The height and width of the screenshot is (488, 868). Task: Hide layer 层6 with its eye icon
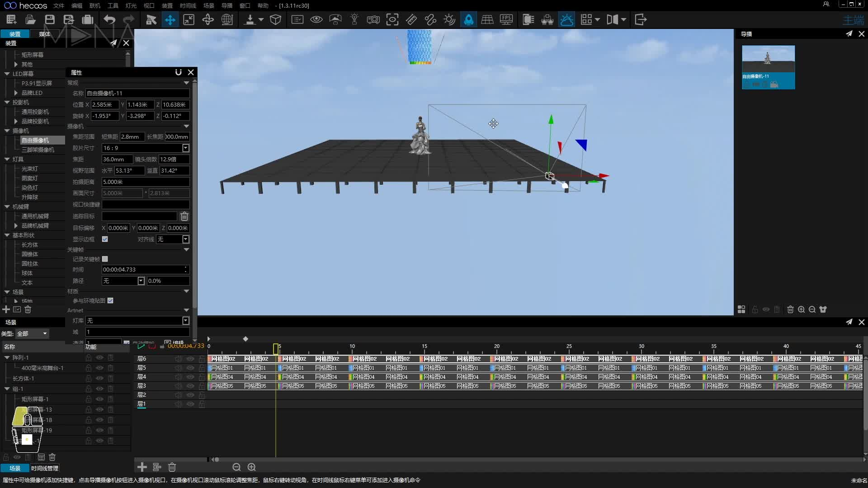click(x=190, y=359)
